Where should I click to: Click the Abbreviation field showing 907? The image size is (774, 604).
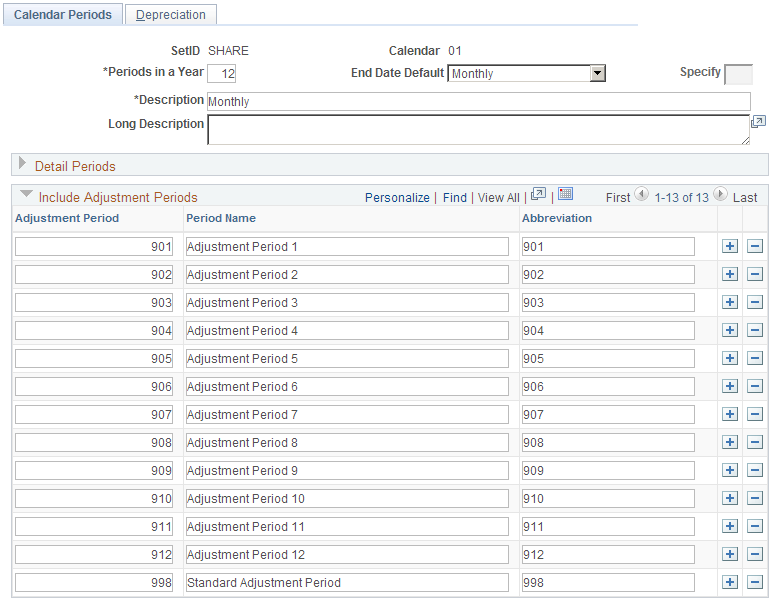click(608, 415)
